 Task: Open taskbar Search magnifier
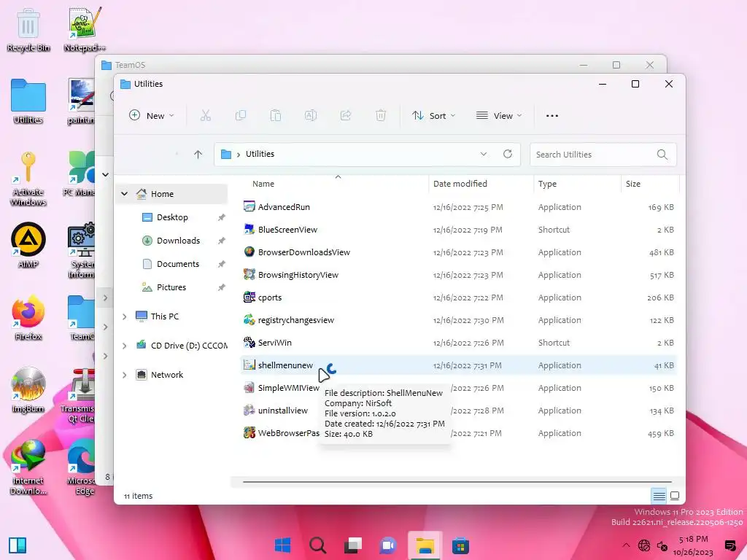(x=318, y=545)
